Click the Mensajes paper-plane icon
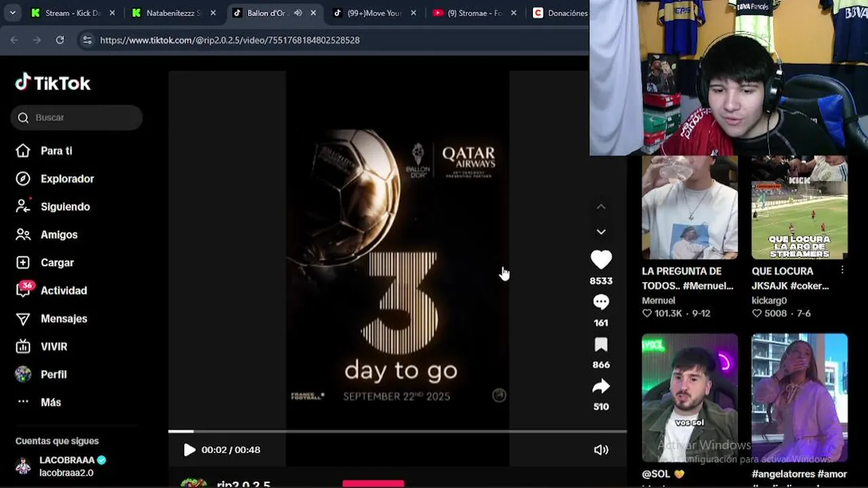This screenshot has height=488, width=868. click(x=23, y=319)
